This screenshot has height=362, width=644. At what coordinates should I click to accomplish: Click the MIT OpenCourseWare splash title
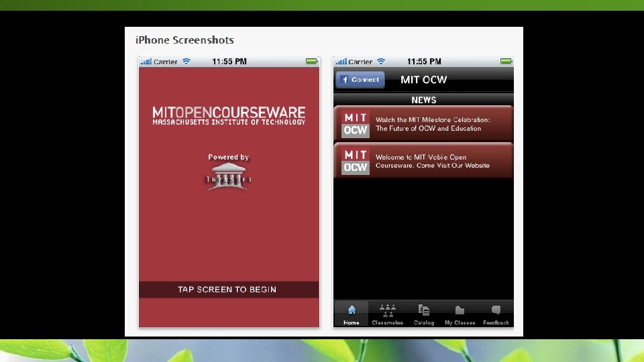[x=229, y=116]
